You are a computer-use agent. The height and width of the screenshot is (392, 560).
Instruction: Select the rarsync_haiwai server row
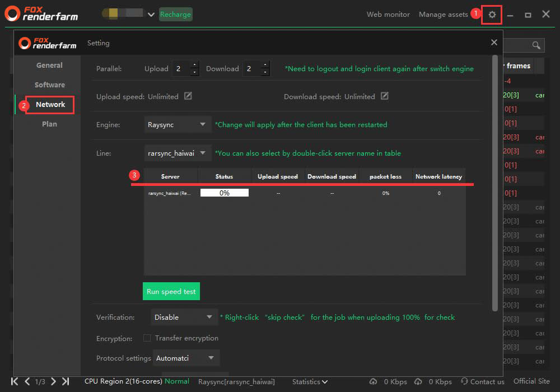click(305, 193)
